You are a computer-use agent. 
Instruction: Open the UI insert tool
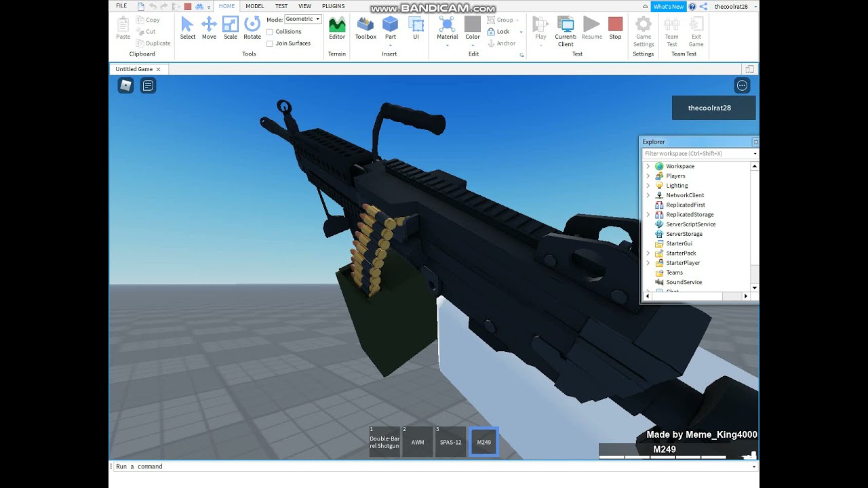click(416, 28)
